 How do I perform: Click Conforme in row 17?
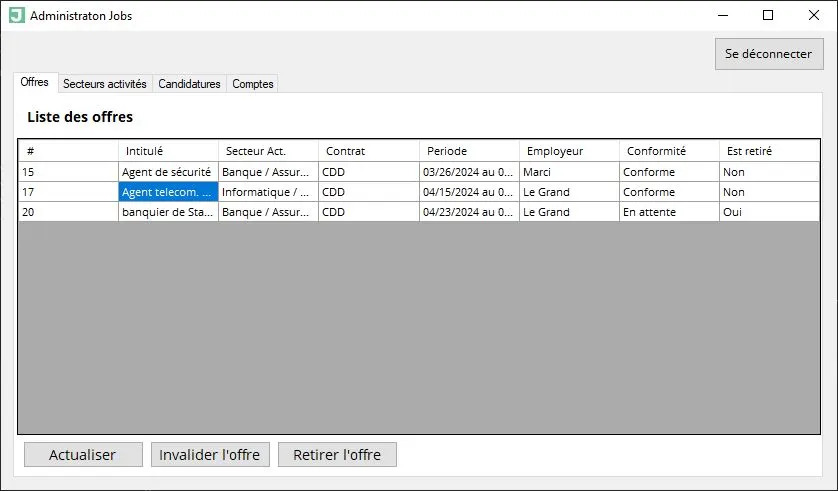669,192
